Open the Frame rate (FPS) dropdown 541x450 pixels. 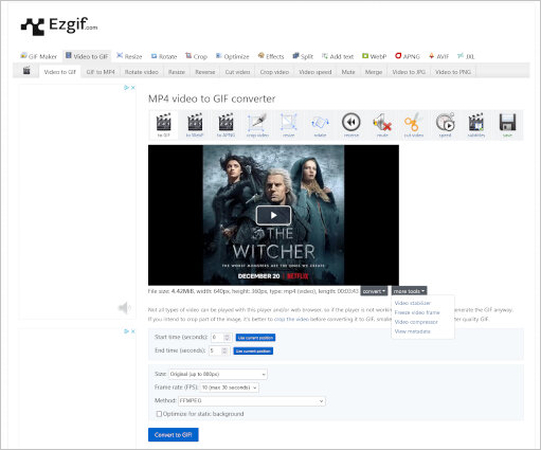(229, 388)
